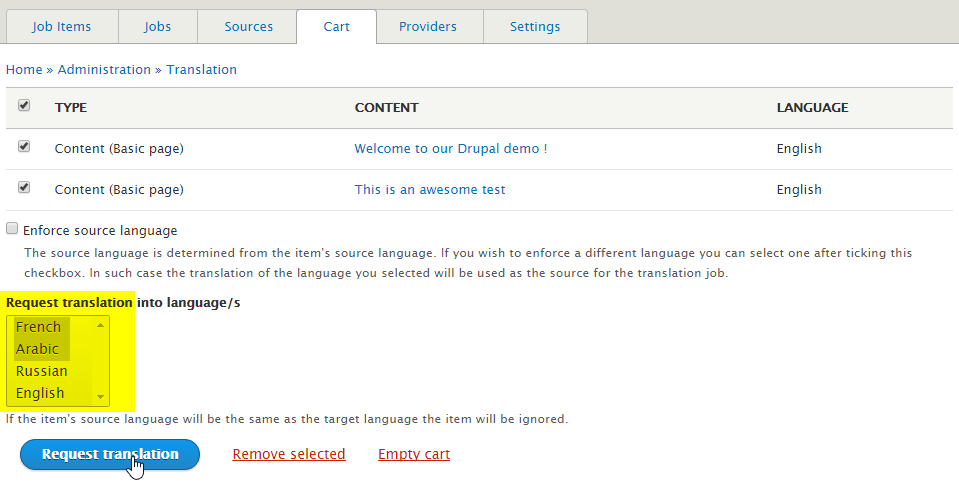
Task: Go to the Providers tab
Action: (x=427, y=27)
